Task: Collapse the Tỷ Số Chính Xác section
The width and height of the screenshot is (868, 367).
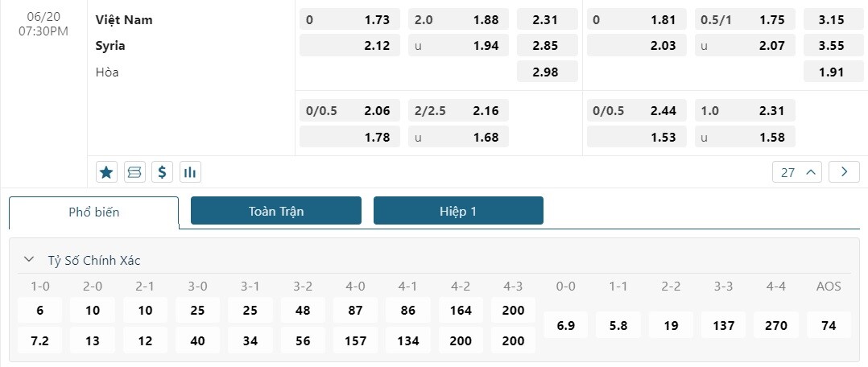Action: (x=29, y=260)
